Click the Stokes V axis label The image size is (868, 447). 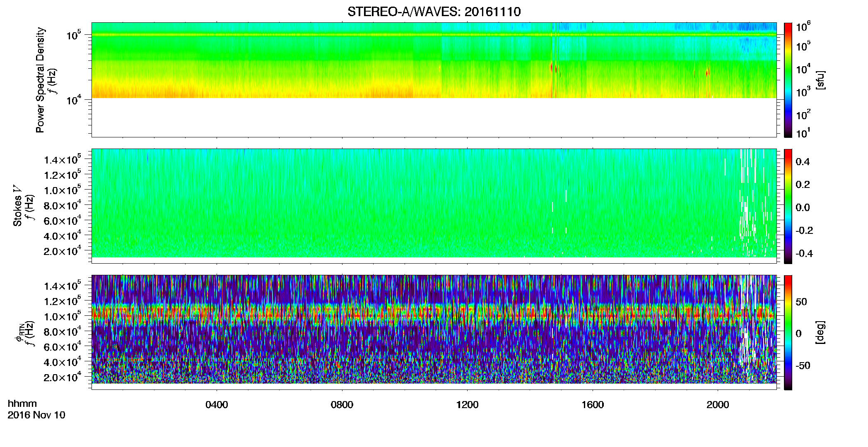[x=17, y=206]
